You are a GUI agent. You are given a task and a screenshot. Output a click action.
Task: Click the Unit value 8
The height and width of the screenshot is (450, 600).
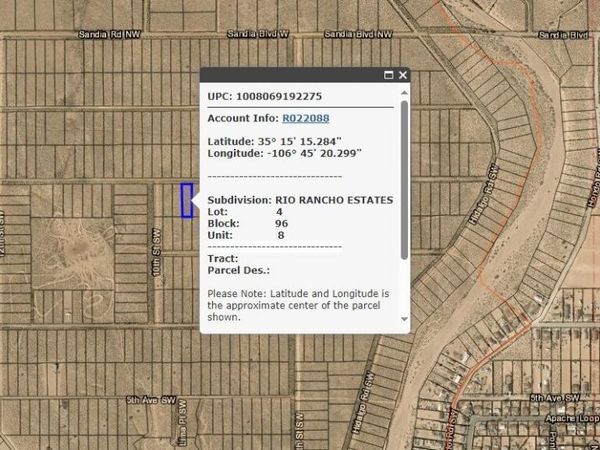coord(281,235)
